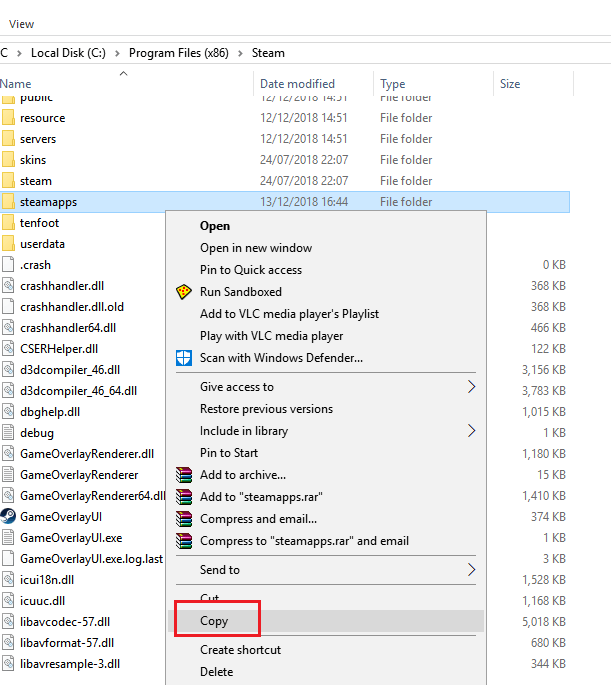Click the userdata folder icon
This screenshot has height=685, width=611.
[x=8, y=244]
